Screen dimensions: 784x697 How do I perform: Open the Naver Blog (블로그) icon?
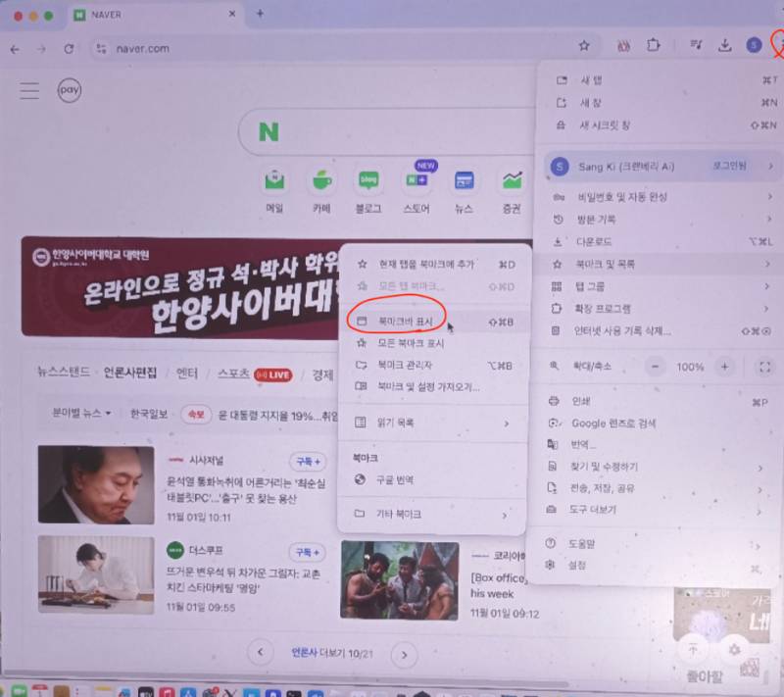[x=368, y=182]
